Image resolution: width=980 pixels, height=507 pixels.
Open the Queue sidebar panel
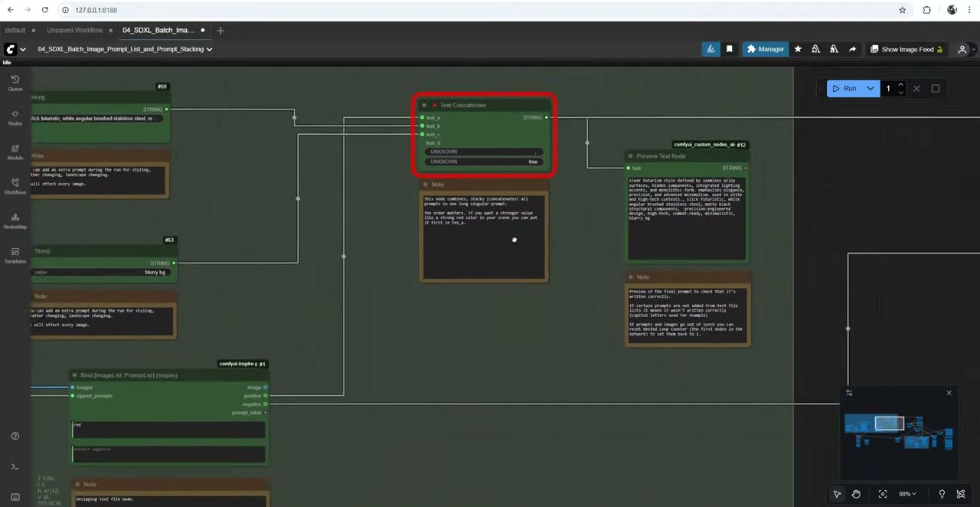(15, 83)
